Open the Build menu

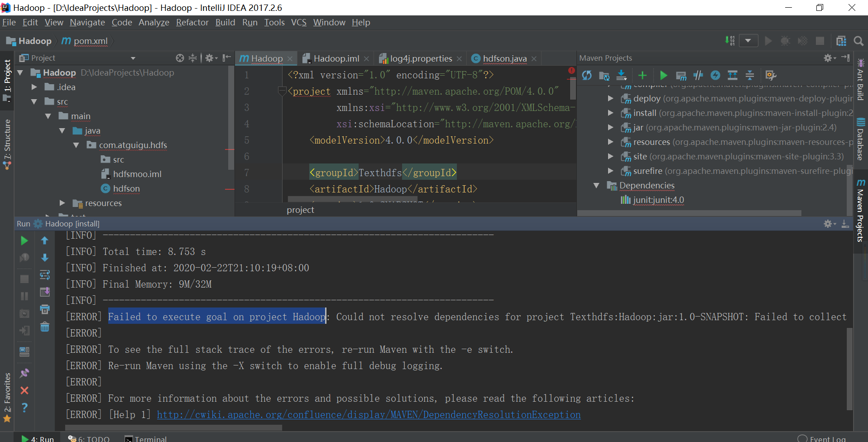225,22
